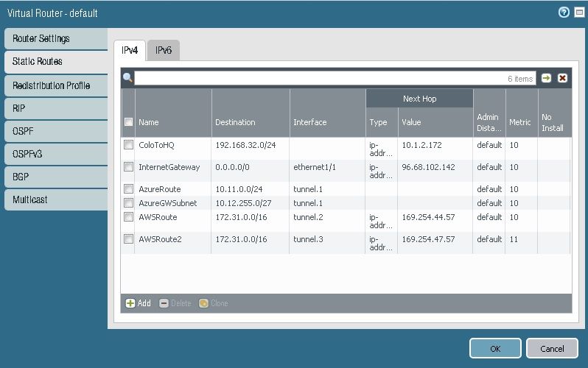Switch to the IPv4 tab

point(130,50)
